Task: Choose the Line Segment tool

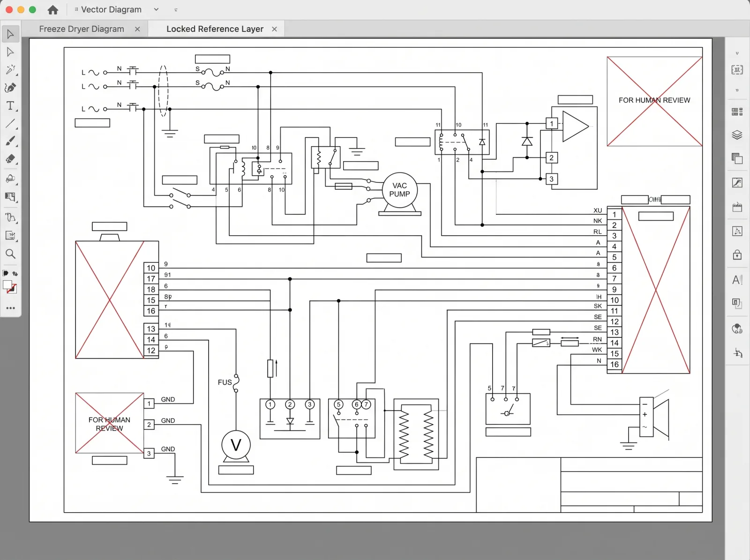Action: (10, 124)
